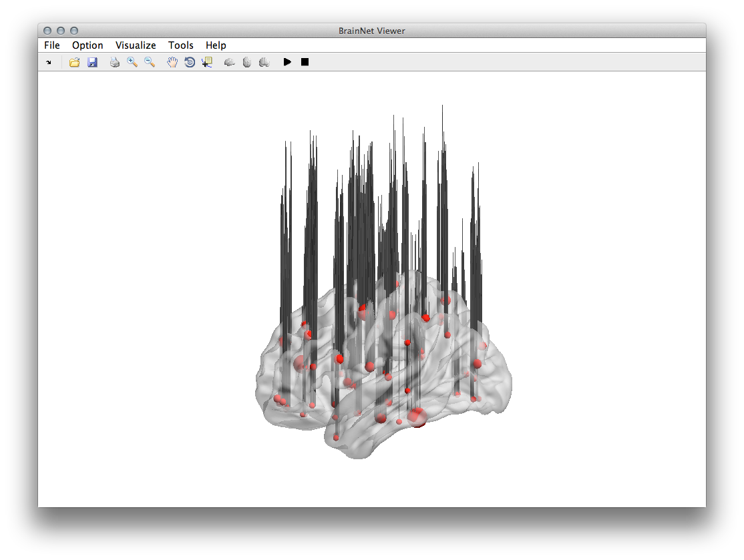744x560 pixels.
Task: Activate the Pan hand tool
Action: click(172, 62)
